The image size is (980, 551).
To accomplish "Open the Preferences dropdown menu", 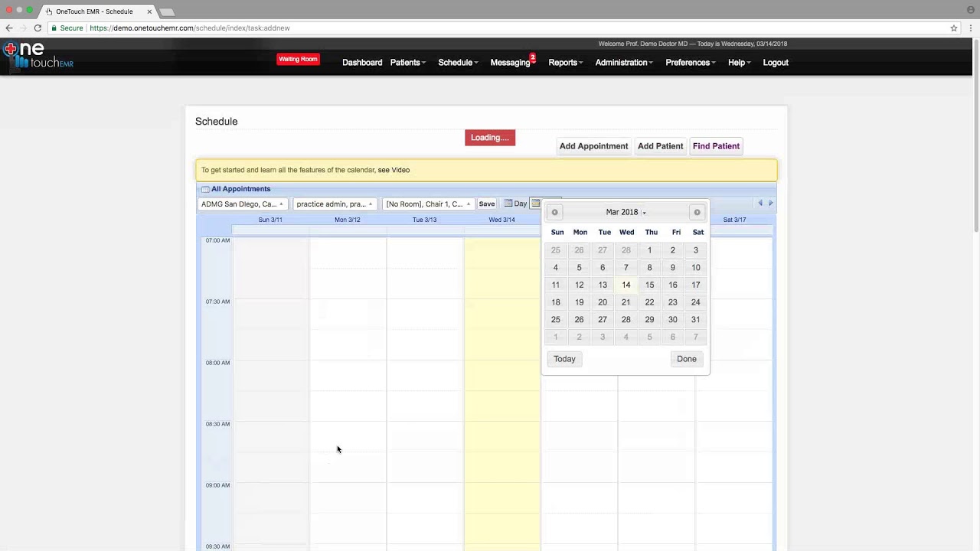I will [690, 63].
